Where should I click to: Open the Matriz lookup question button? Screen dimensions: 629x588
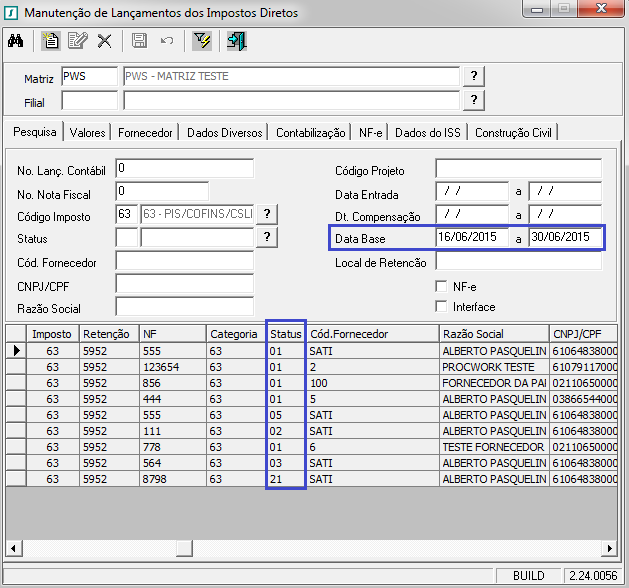click(474, 77)
